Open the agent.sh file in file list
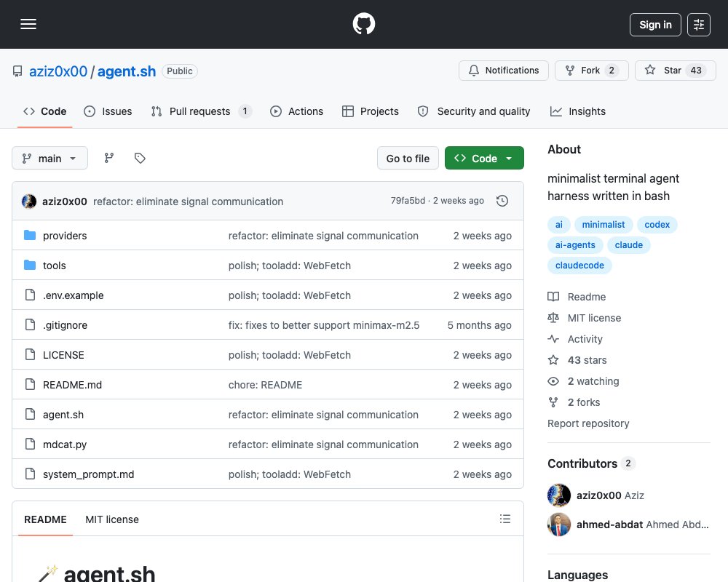This screenshot has height=582, width=728. (x=63, y=415)
